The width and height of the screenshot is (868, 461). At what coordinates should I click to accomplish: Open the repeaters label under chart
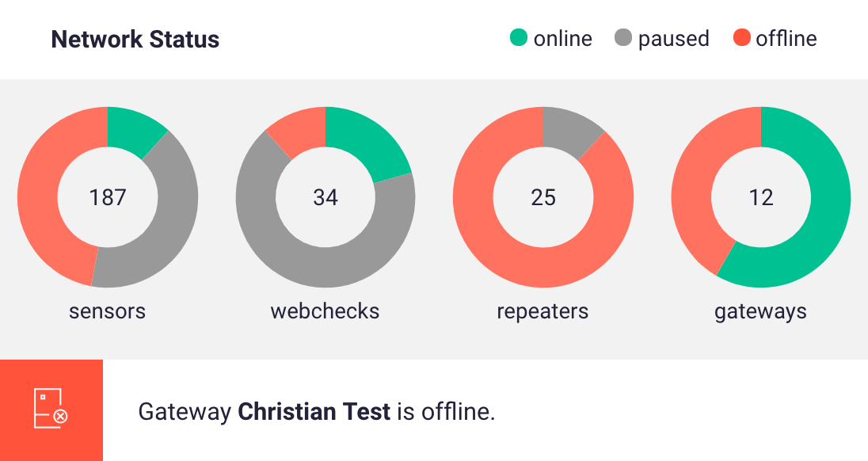pos(543,311)
